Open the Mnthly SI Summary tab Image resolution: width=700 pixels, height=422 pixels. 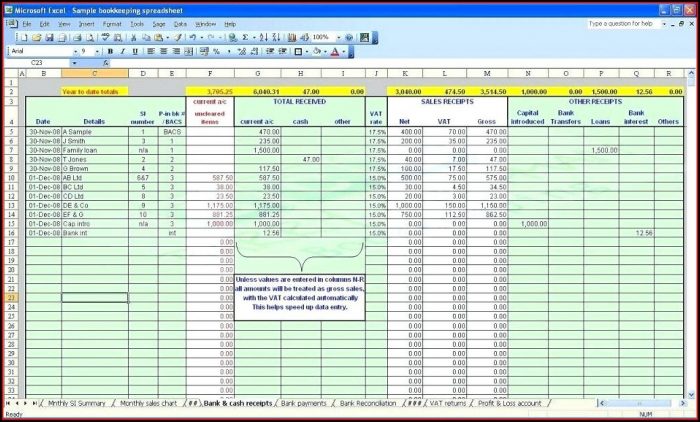tap(76, 403)
